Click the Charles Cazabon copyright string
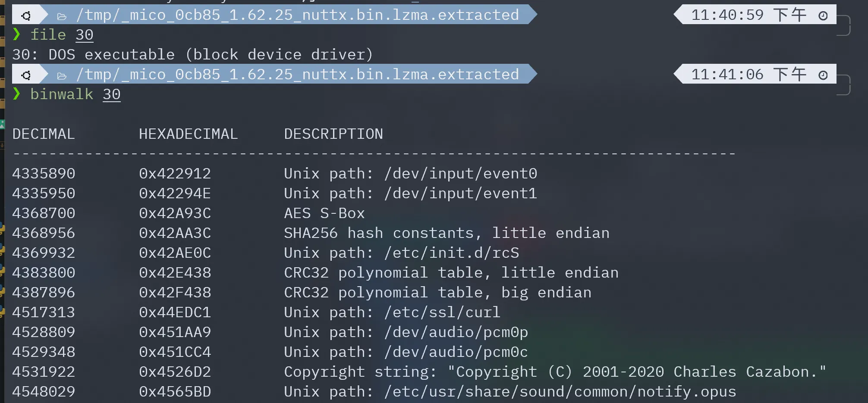 636,372
